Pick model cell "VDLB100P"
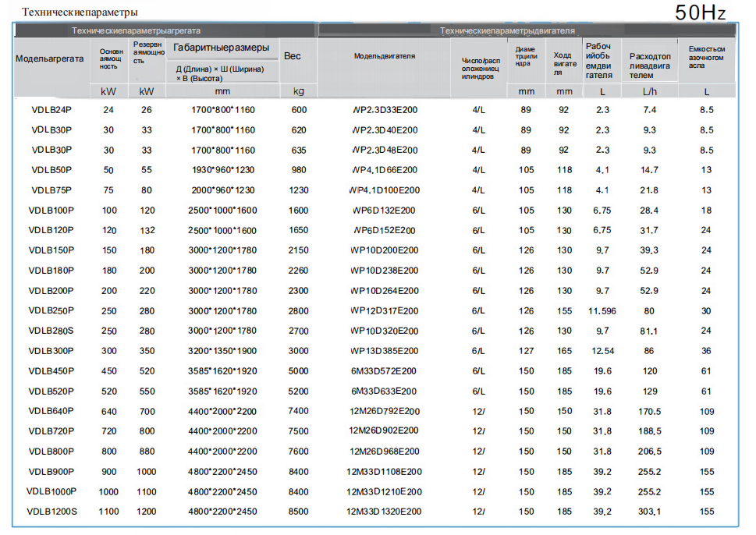 coord(51,211)
